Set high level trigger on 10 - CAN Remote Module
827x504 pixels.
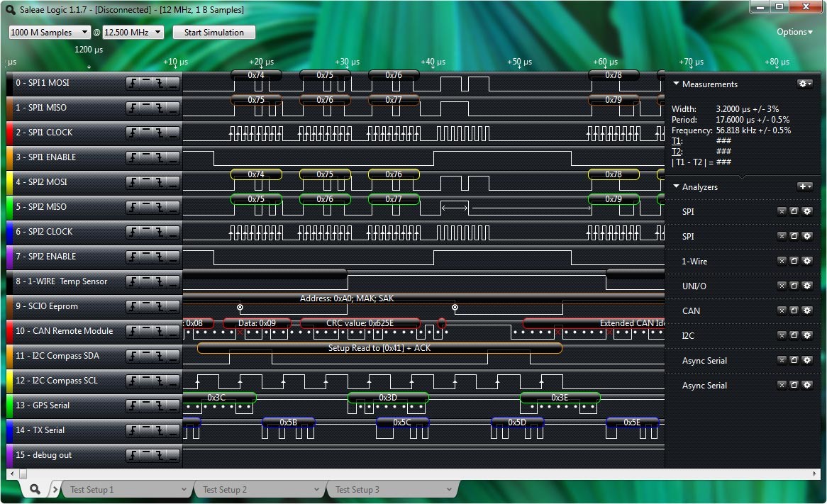(x=146, y=331)
